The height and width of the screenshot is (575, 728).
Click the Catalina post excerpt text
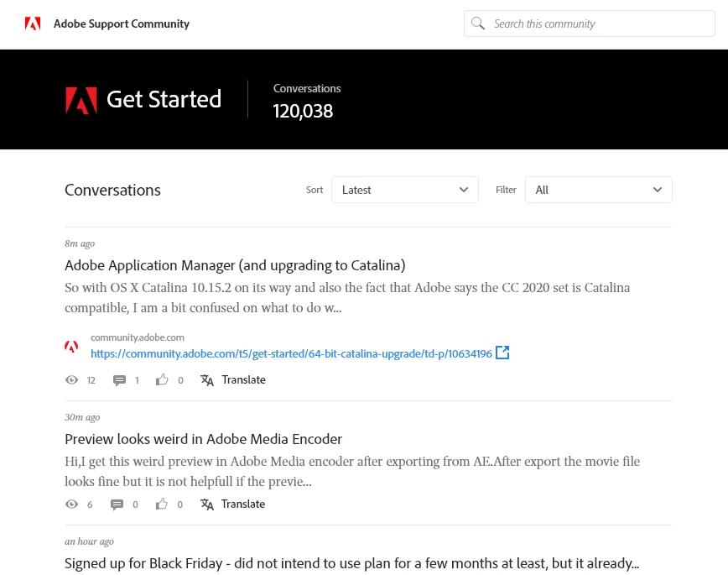tap(347, 297)
